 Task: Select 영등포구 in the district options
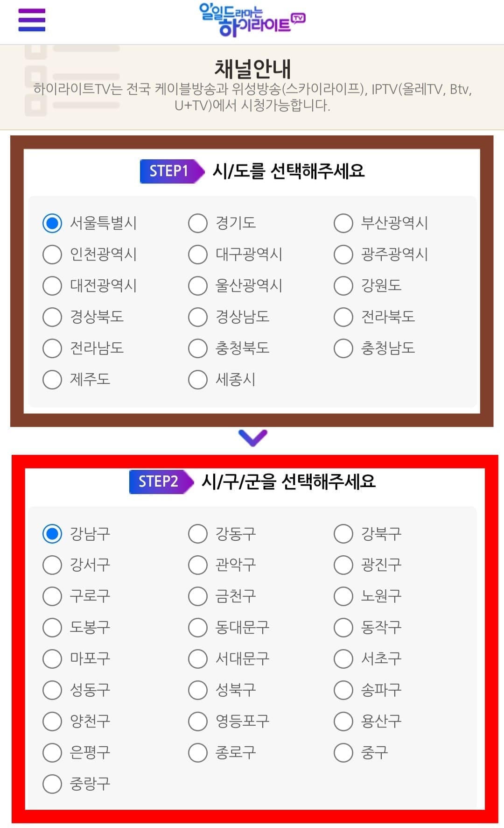[196, 721]
